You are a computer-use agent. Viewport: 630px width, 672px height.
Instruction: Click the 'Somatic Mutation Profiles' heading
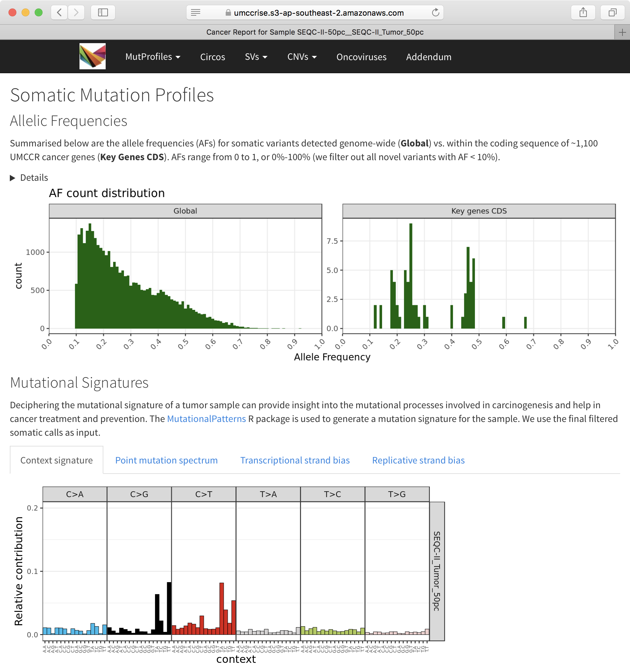(112, 95)
